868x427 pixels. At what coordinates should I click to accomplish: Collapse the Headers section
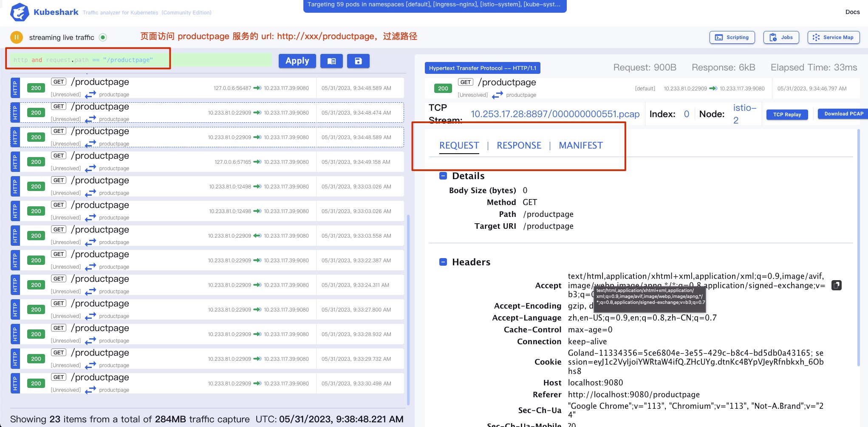(443, 262)
